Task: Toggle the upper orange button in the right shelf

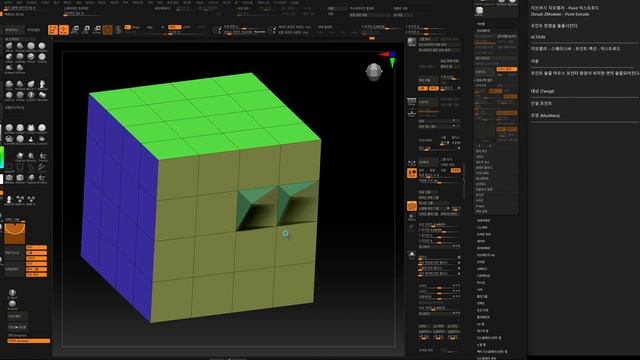Action: pos(412,173)
